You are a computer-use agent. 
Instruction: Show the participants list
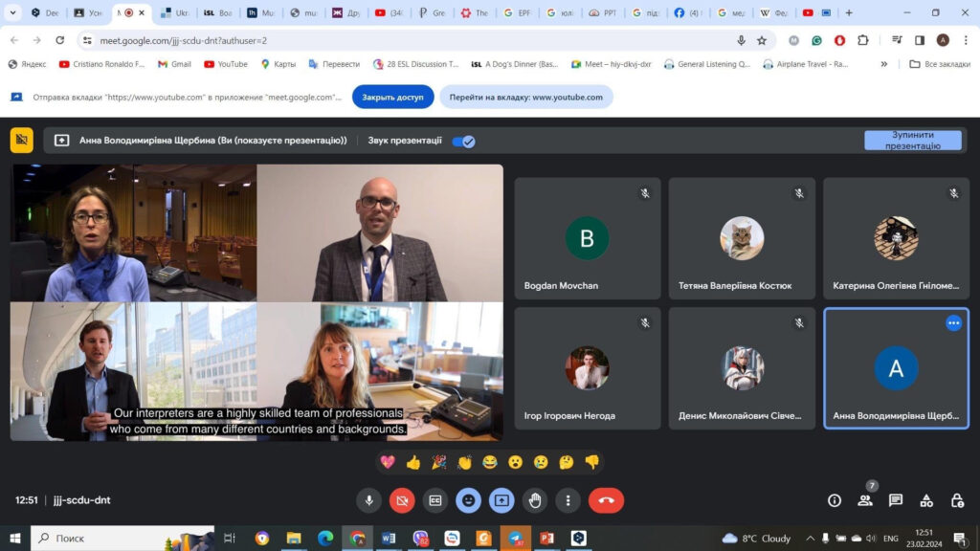pyautogui.click(x=865, y=500)
